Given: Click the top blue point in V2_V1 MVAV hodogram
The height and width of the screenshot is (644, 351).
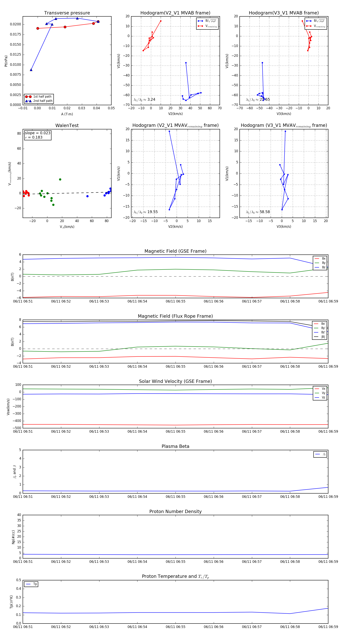Looking at the screenshot, I should [169, 131].
